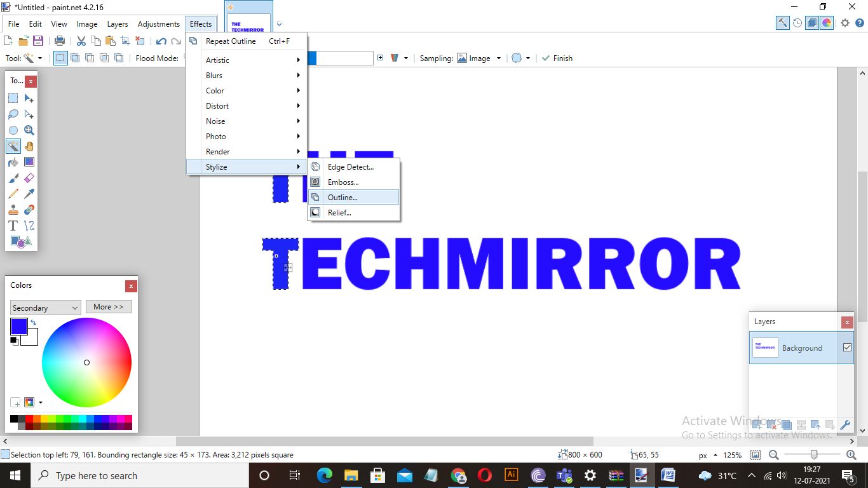Select the Color Picker eyedropper tool
This screenshot has width=868, height=488.
click(x=29, y=194)
